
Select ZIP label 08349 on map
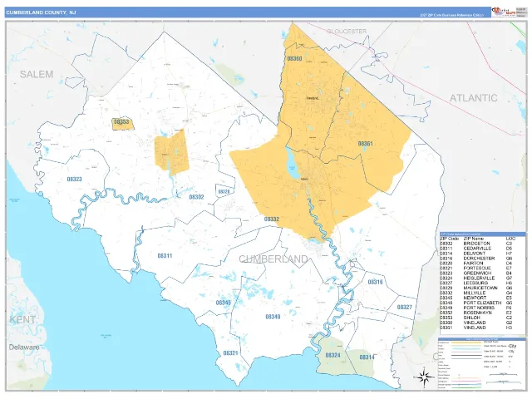[273, 317]
